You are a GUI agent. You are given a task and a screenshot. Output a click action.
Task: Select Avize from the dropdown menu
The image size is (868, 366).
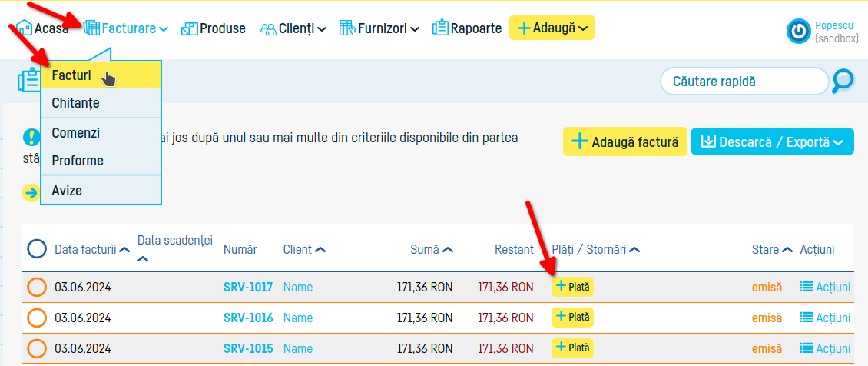pyautogui.click(x=101, y=191)
